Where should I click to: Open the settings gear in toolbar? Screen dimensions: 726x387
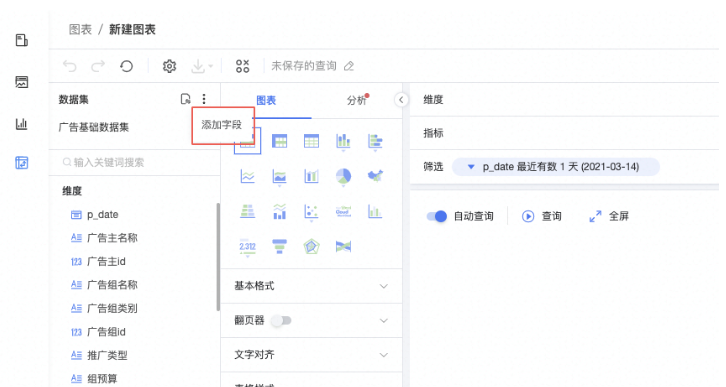tap(169, 66)
